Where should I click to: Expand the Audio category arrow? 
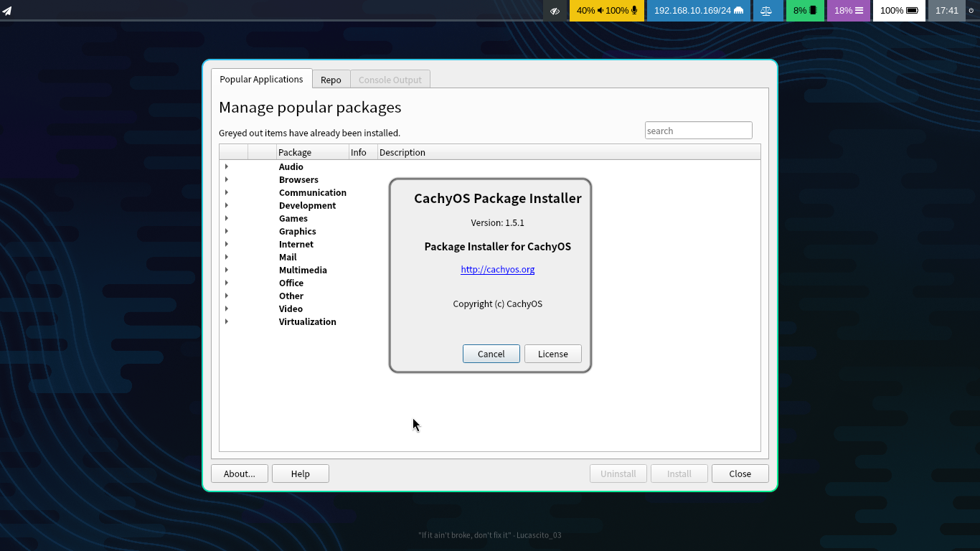(x=227, y=166)
